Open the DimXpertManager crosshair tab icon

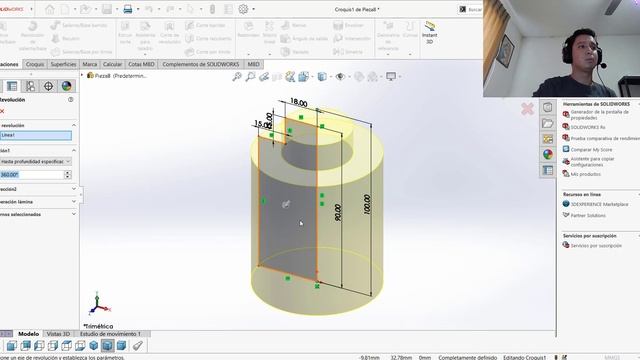tap(48, 86)
